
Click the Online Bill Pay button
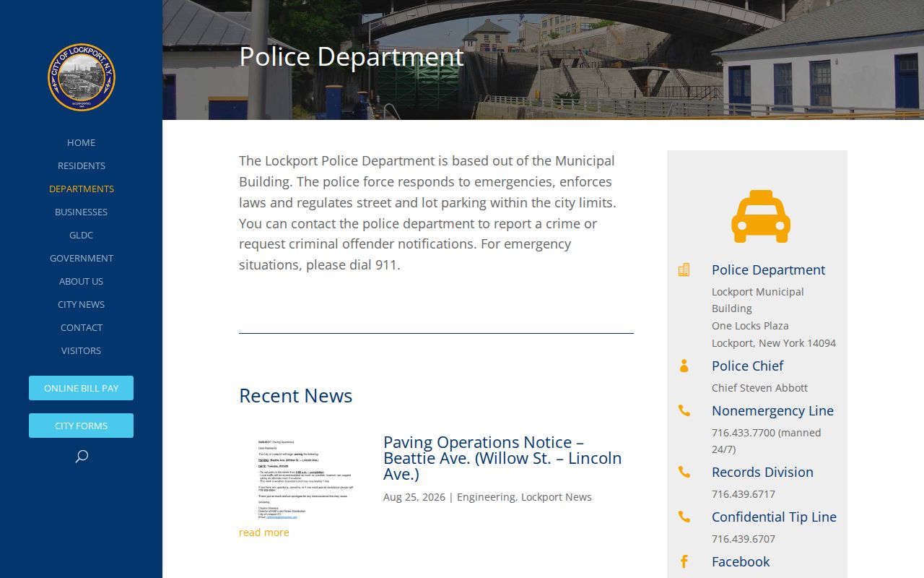pyautogui.click(x=81, y=388)
